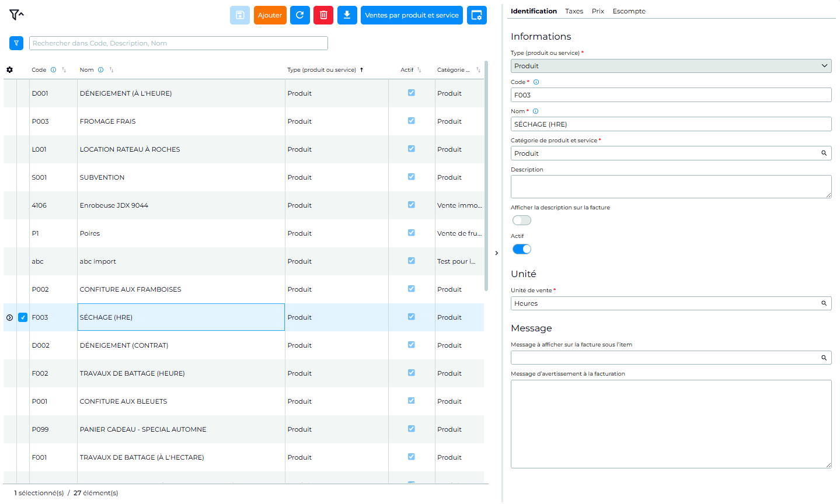Click the disabled save icon button
840x504 pixels.
[240, 15]
